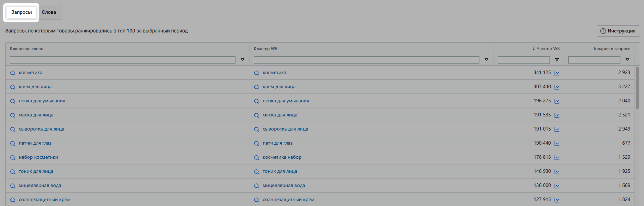This screenshot has width=644, height=206.
Task: Open filter menu for Частота WB column
Action: click(x=557, y=60)
